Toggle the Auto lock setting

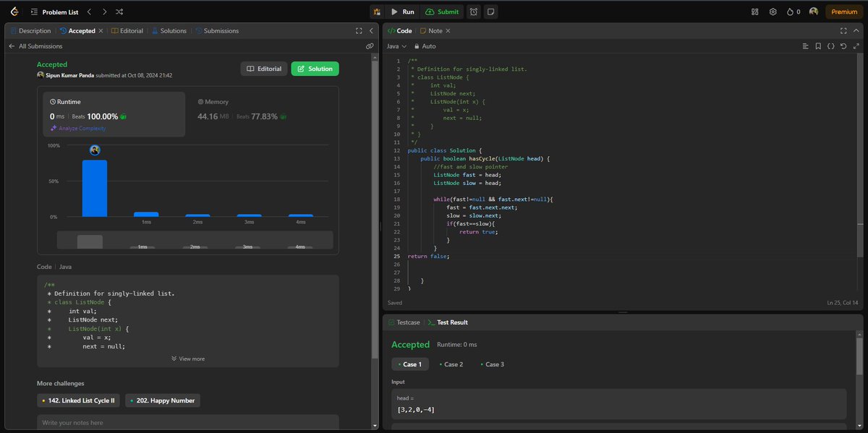click(x=424, y=46)
